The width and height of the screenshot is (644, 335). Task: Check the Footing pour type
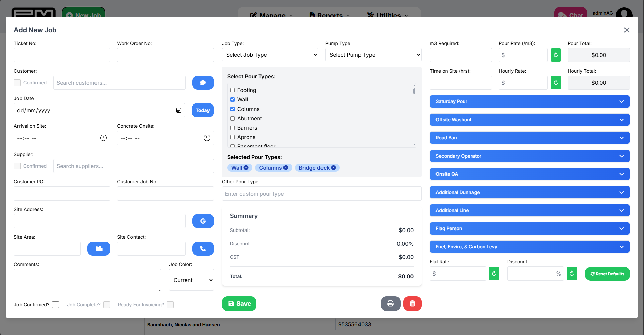[232, 90]
